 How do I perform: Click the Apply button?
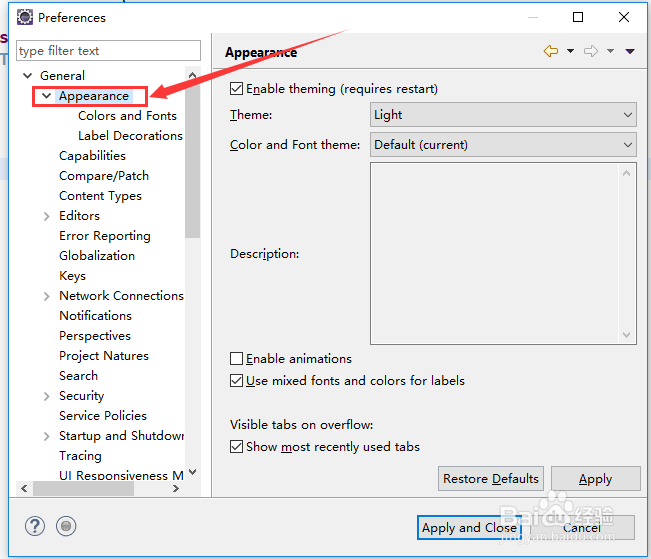[x=596, y=478]
